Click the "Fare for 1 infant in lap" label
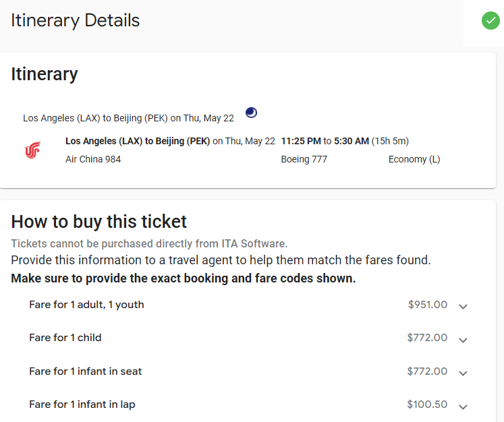Viewport: 504px width, 422px height. click(x=82, y=404)
